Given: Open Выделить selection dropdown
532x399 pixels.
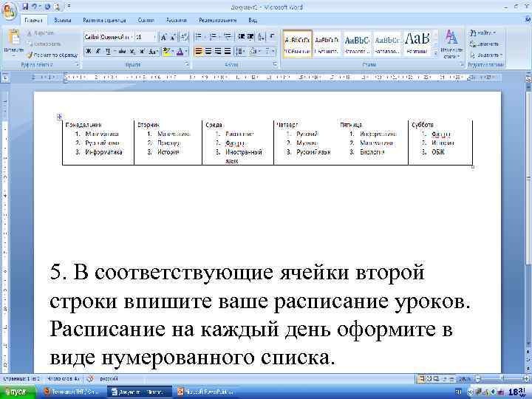Looking at the screenshot, I should point(486,55).
